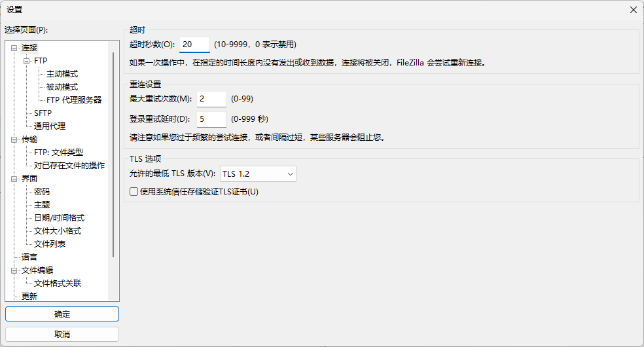644x347 pixels.
Task: Confirm settings with 确定 button
Action: [62, 314]
